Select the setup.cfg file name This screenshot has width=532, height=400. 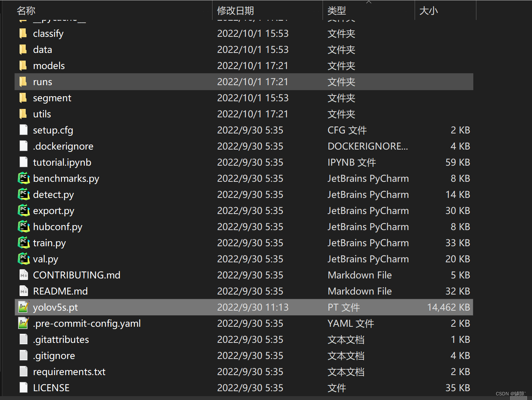tap(53, 130)
